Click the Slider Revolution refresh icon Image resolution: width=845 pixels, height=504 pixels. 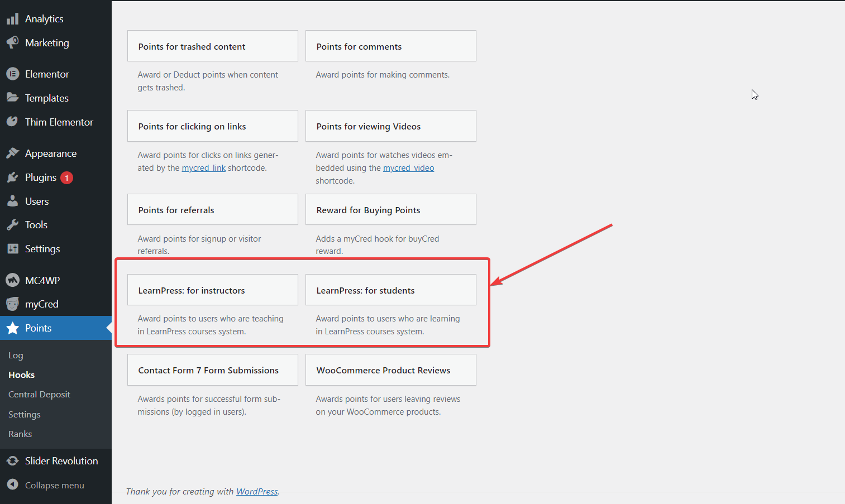pyautogui.click(x=12, y=461)
